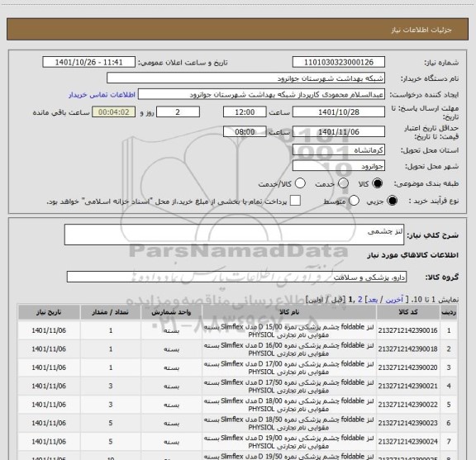476x460 pixels.
Task: Click the آخرین pagination link
Action: (394, 300)
